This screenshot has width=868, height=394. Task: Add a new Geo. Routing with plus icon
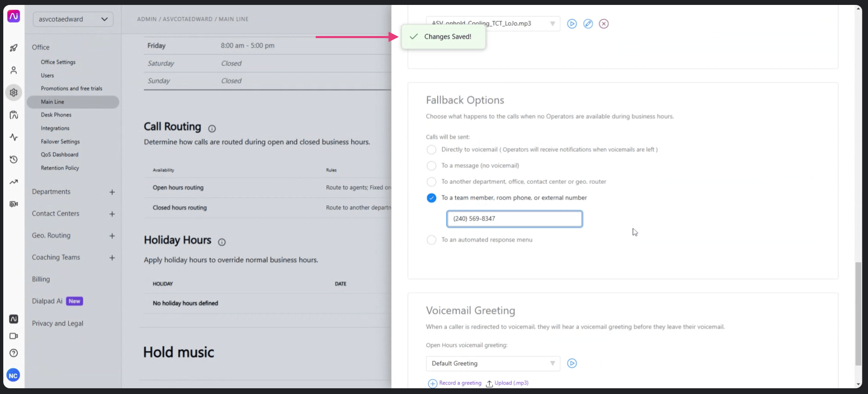pos(112,236)
